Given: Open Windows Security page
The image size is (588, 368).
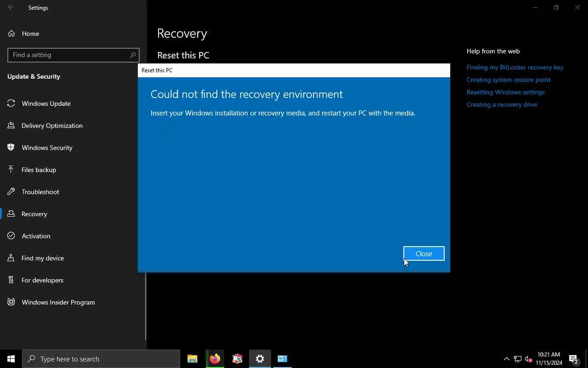Looking at the screenshot, I should coord(73,148).
